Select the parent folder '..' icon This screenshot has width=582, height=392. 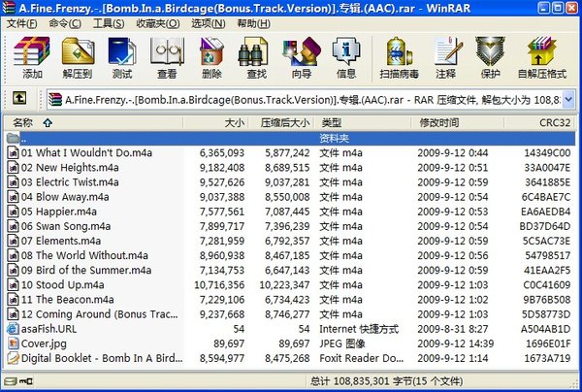(13, 139)
